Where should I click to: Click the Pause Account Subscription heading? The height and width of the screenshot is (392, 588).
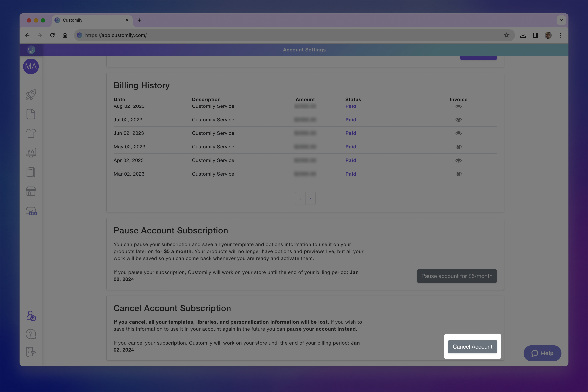coord(171,231)
